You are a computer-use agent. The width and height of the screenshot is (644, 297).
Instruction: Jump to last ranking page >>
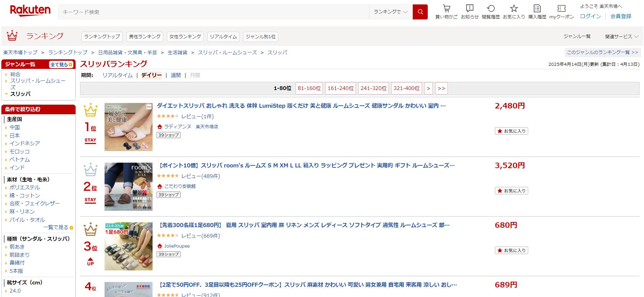441,88
